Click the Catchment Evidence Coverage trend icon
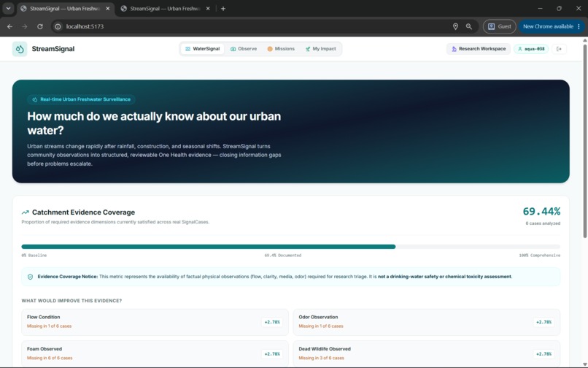 [25, 212]
